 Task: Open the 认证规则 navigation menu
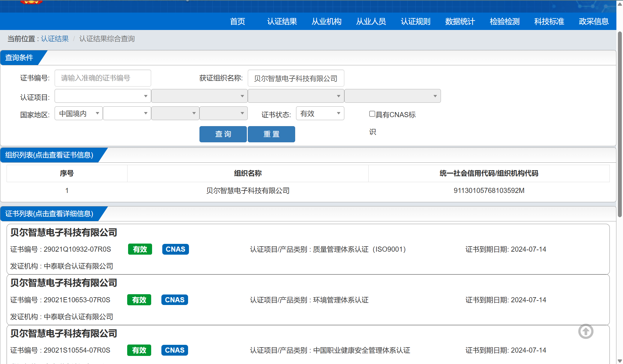point(416,21)
